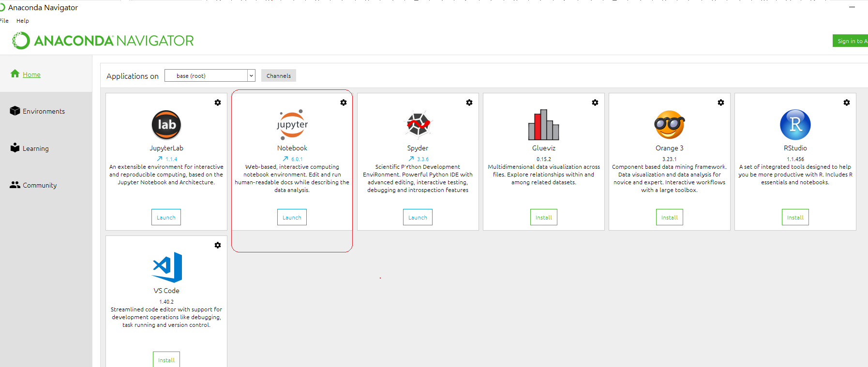Click JupyterLab 1.1.4 update arrow icon

[x=160, y=159]
